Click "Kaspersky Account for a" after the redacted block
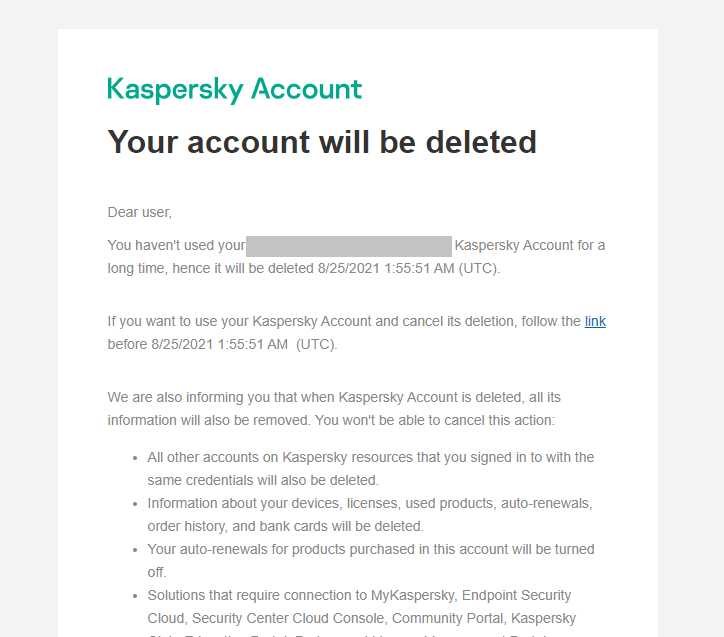The image size is (724, 637). pyautogui.click(x=529, y=246)
